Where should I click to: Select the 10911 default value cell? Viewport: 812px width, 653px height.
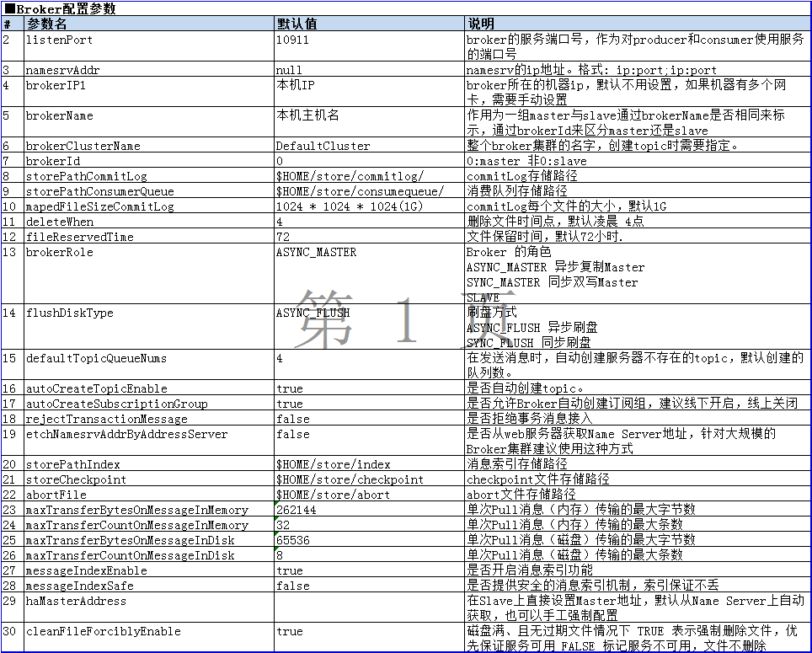tap(369, 46)
